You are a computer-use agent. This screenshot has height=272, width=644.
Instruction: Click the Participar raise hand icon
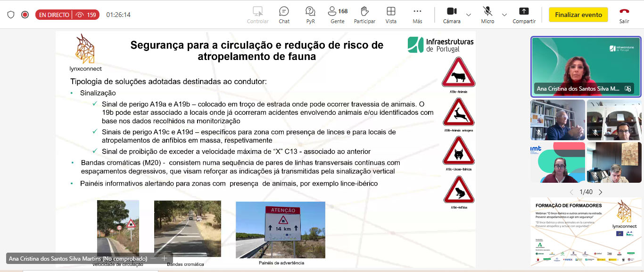[x=364, y=15]
